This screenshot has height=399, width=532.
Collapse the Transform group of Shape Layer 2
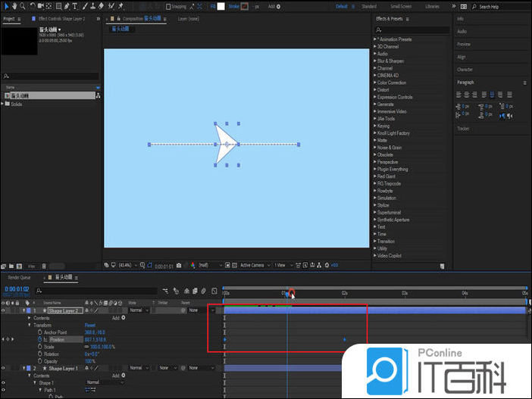click(30, 325)
